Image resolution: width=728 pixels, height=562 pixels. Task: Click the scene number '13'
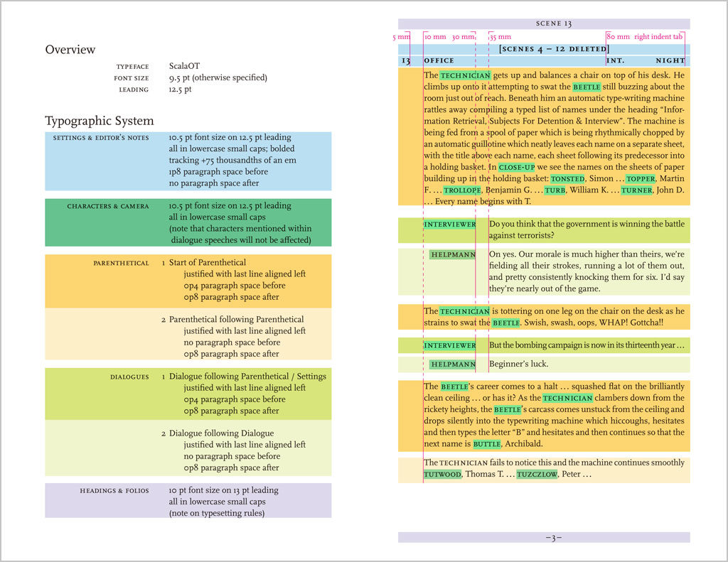pos(406,61)
